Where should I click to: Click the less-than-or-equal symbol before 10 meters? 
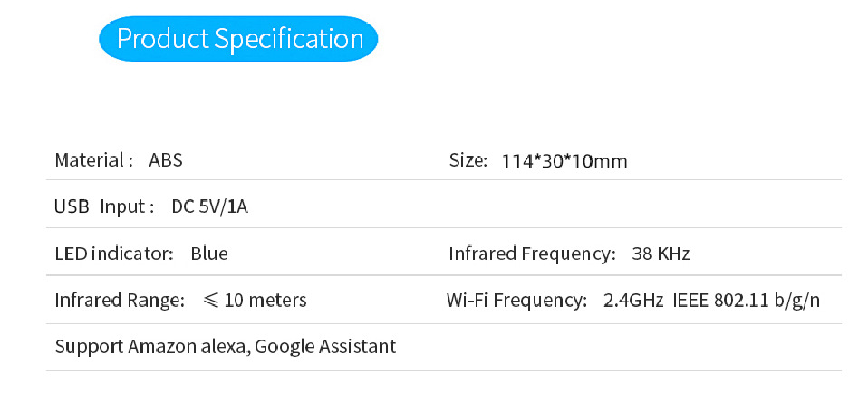(x=211, y=301)
